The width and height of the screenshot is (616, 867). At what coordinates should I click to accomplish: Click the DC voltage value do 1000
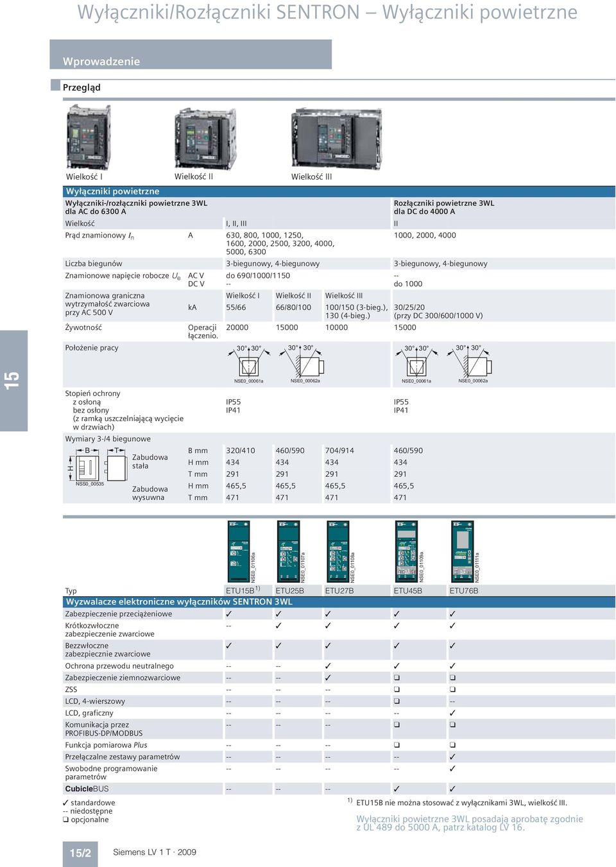pyautogui.click(x=408, y=284)
